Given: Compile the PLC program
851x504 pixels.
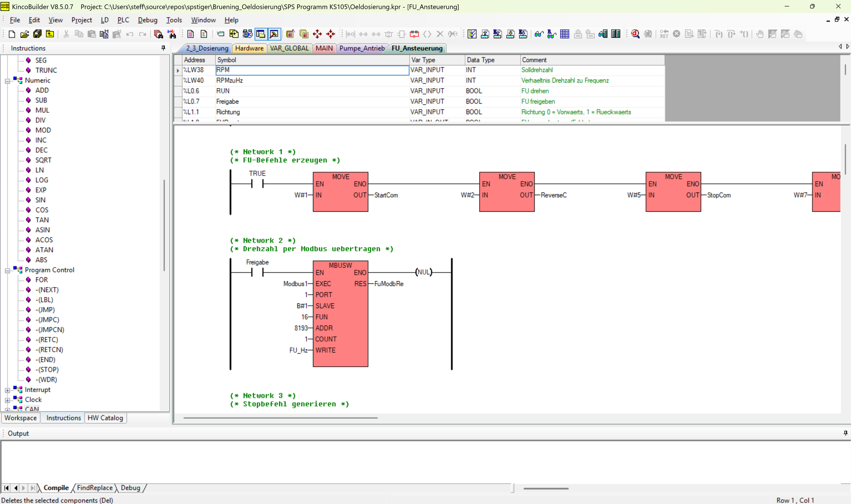Looking at the screenshot, I should pos(472,34).
